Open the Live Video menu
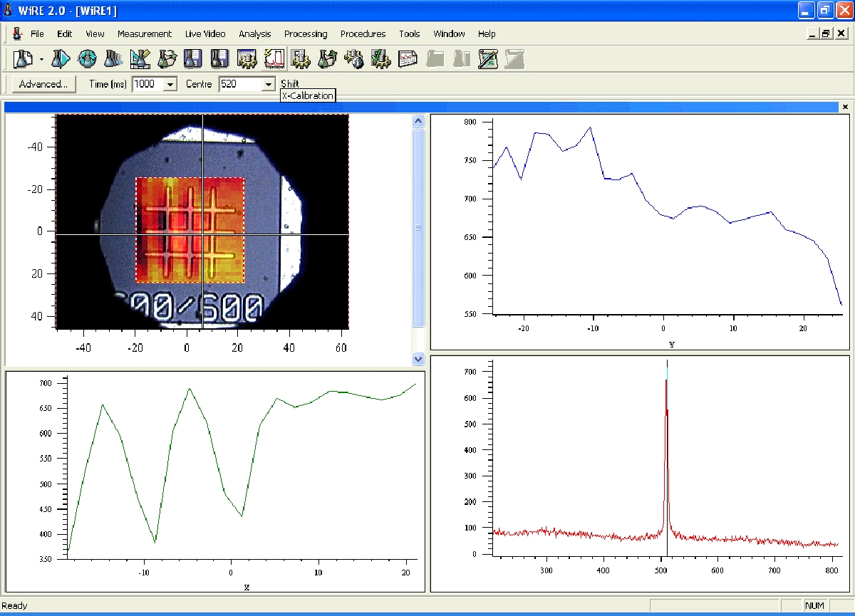This screenshot has height=616, width=855. pyautogui.click(x=205, y=33)
